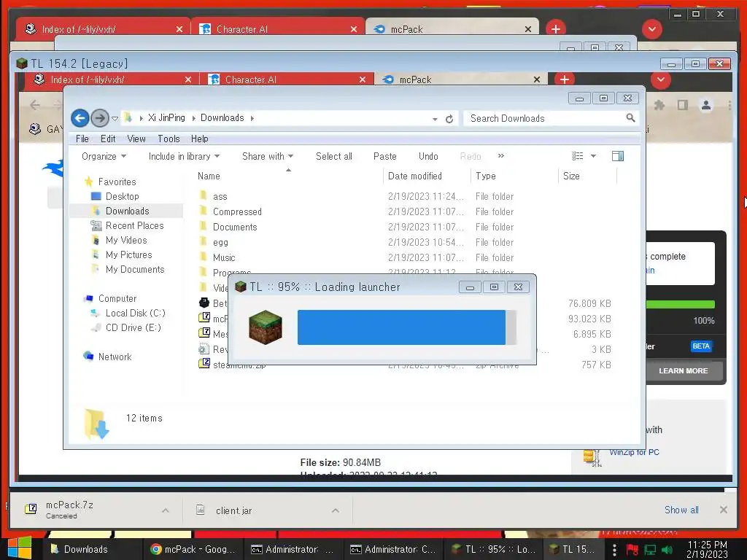747x560 pixels.
Task: Show more toolbar commands chevron
Action: [500, 156]
